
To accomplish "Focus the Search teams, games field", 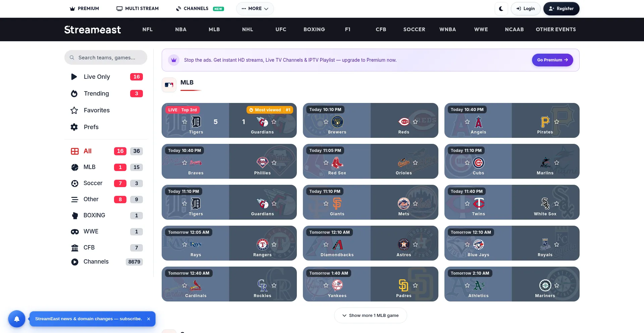I will coord(106,58).
